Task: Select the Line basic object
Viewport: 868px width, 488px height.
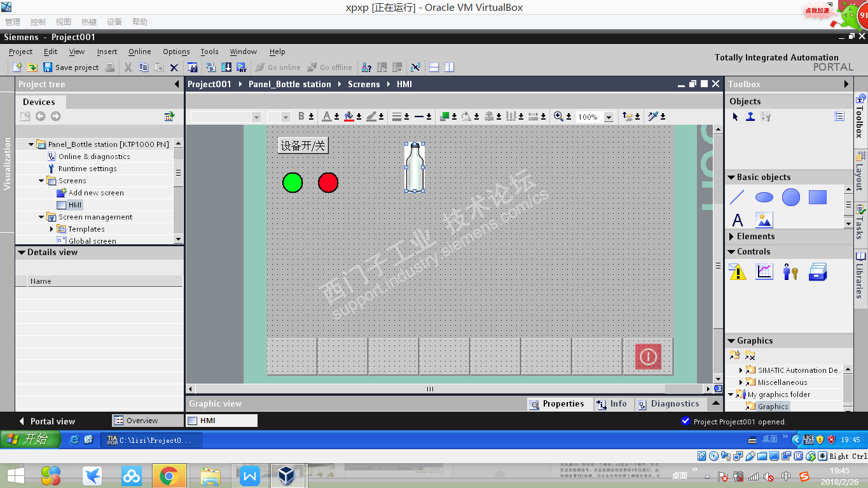Action: pos(737,198)
